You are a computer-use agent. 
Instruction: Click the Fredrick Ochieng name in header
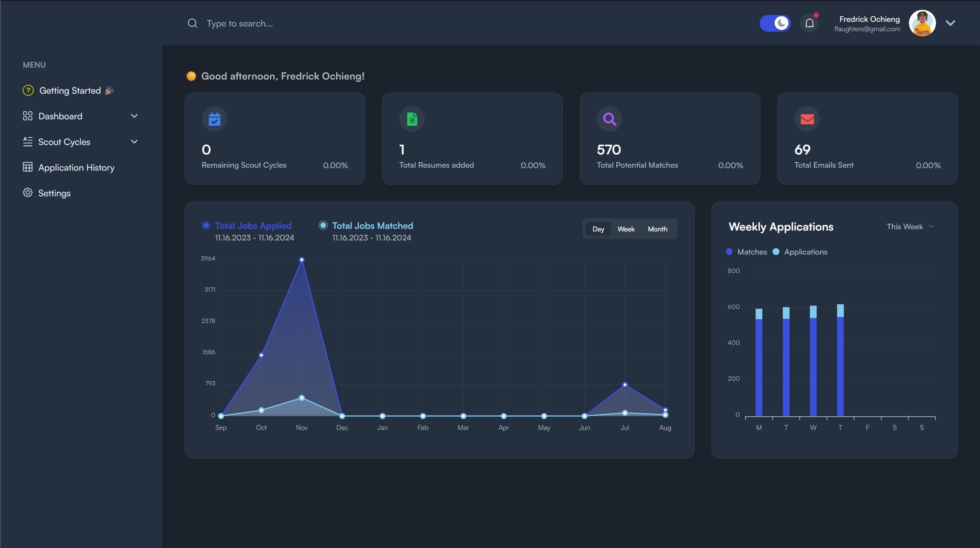pos(869,19)
